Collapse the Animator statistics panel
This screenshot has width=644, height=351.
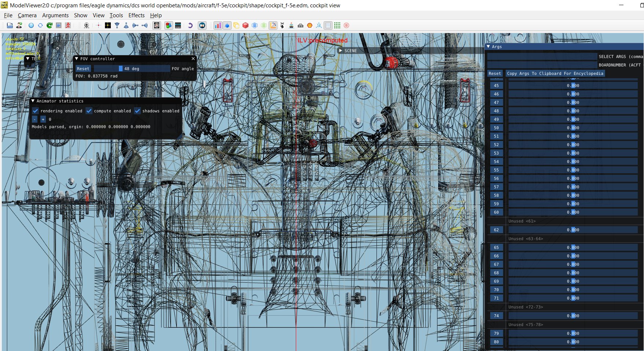[x=33, y=101]
